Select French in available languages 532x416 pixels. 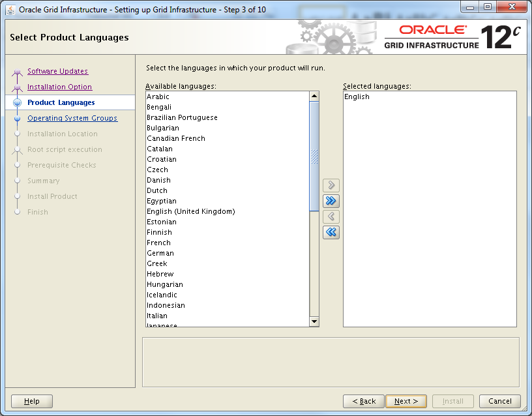[x=158, y=243]
